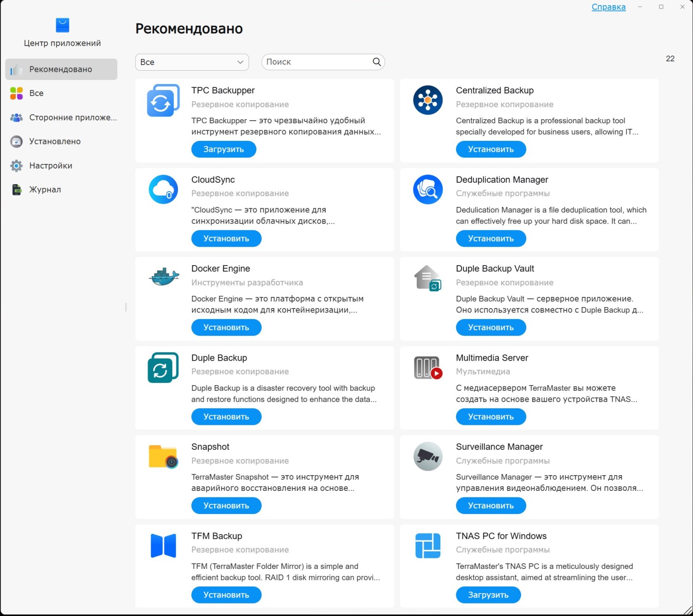Click the TNAS PC for Windows icon
This screenshot has height=616, width=693.
pyautogui.click(x=428, y=545)
